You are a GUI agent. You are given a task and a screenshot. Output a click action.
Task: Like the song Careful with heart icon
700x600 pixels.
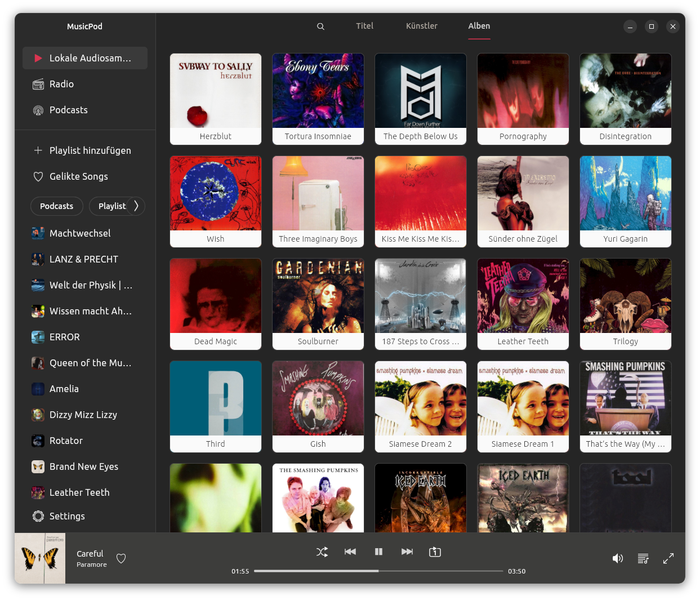pyautogui.click(x=121, y=558)
